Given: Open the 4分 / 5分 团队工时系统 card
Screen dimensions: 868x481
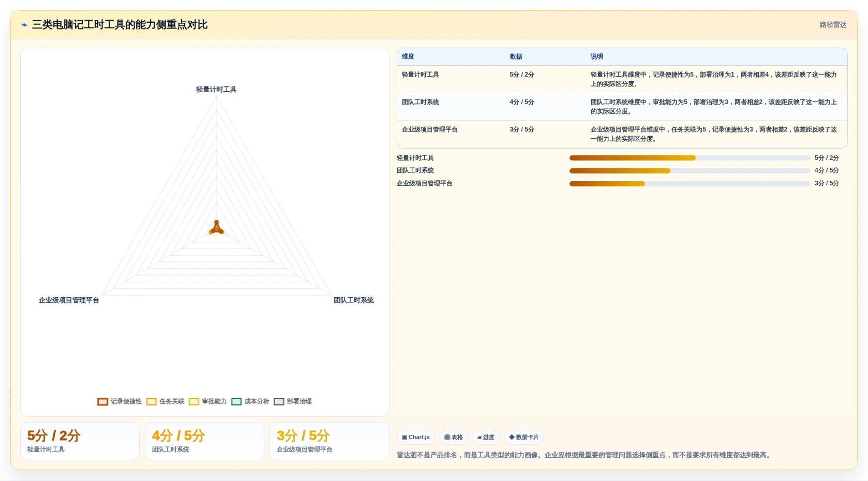Looking at the screenshot, I should click(x=204, y=441).
